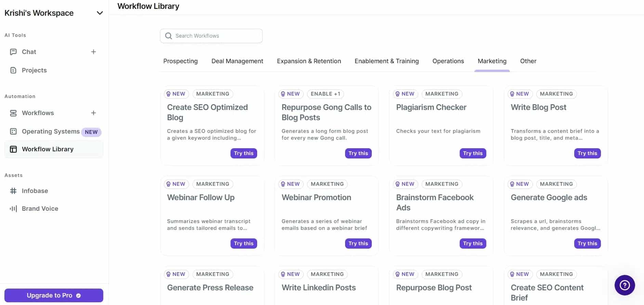
Task: Open the help question mark button
Action: 625,285
